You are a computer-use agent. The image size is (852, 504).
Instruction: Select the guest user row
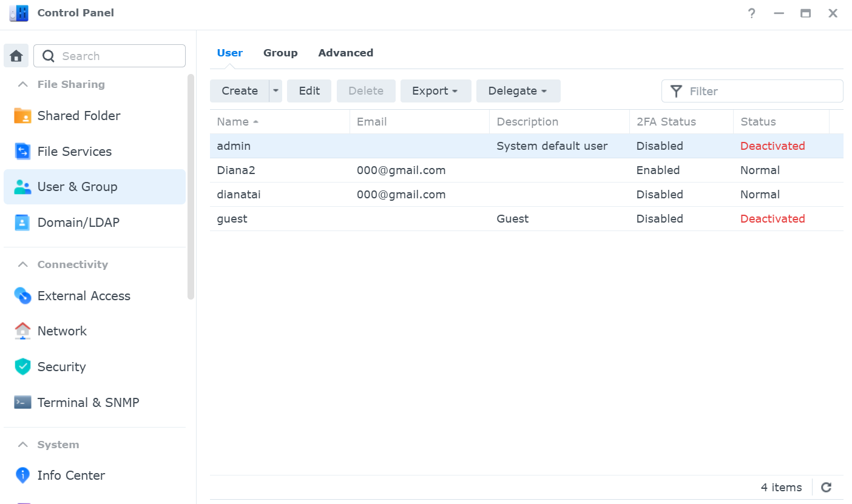point(527,219)
